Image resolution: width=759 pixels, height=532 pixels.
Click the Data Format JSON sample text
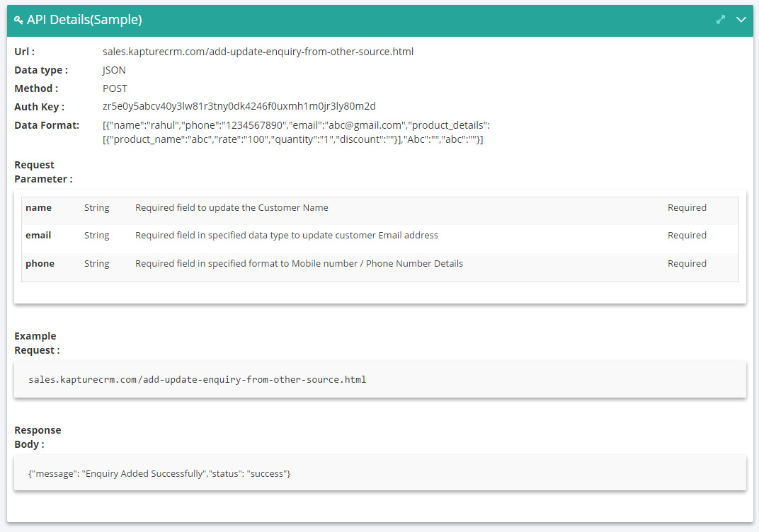[296, 132]
